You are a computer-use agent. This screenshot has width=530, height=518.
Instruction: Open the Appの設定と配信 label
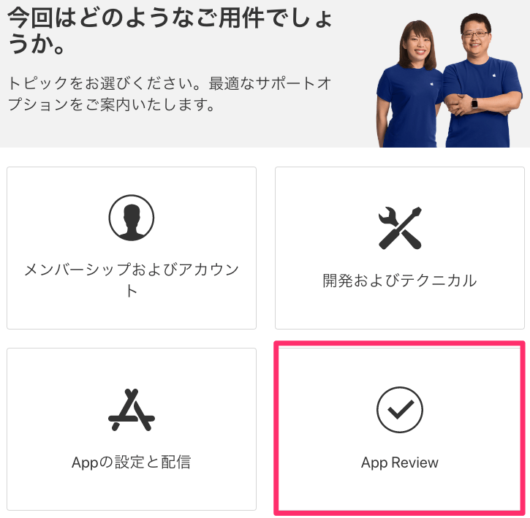coord(131,462)
